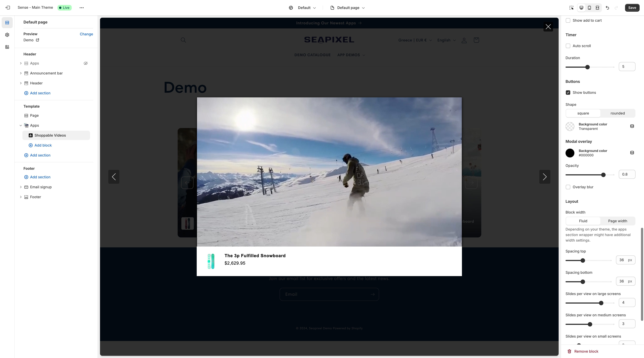Expand the header Apps group
Image resolution: width=644 pixels, height=358 pixels.
pos(21,63)
